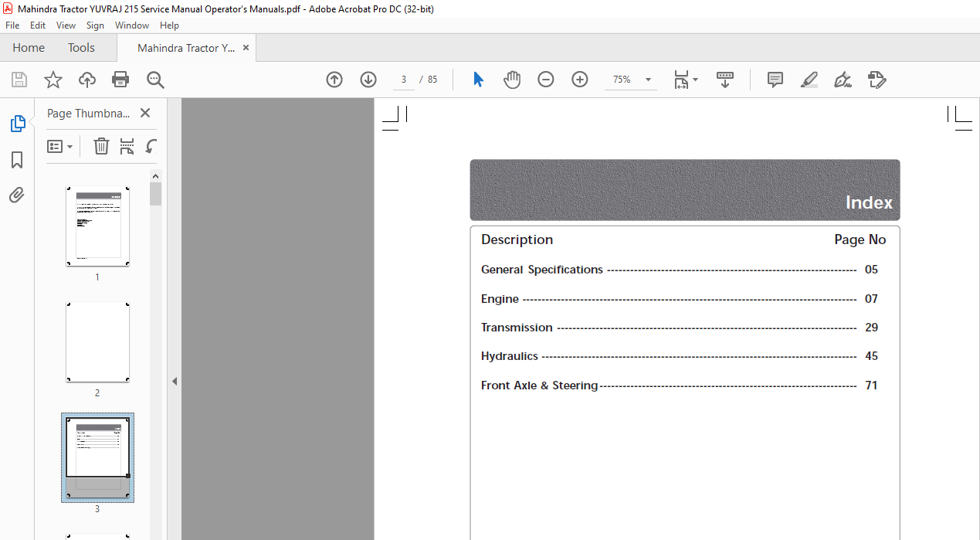Activate the Hand pan tool
This screenshot has height=540, width=980.
[x=512, y=80]
